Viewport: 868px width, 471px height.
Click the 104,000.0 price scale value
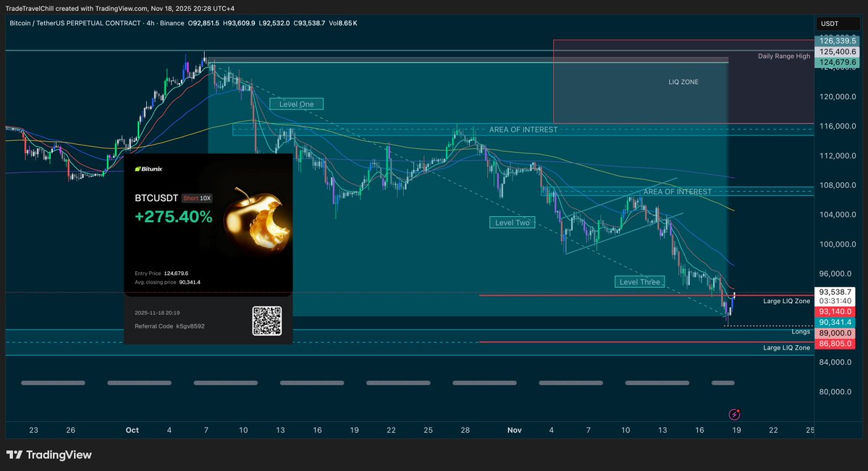838,215
